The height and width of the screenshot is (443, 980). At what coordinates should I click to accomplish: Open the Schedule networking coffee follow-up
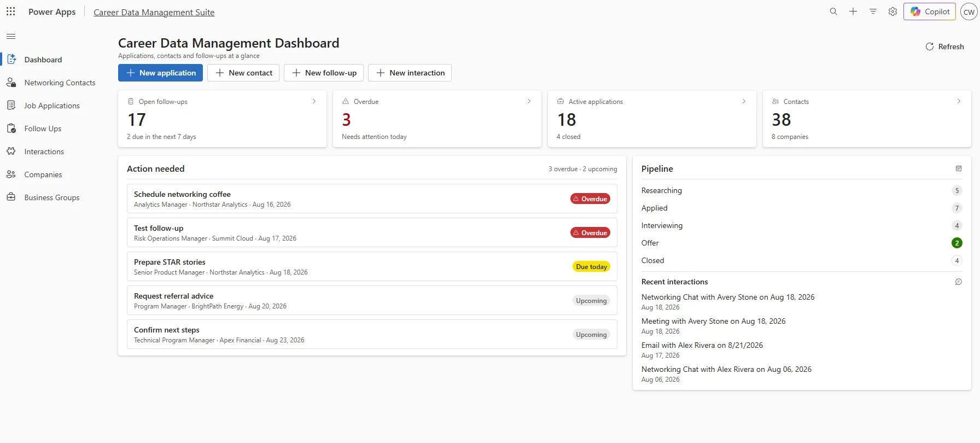pyautogui.click(x=372, y=199)
